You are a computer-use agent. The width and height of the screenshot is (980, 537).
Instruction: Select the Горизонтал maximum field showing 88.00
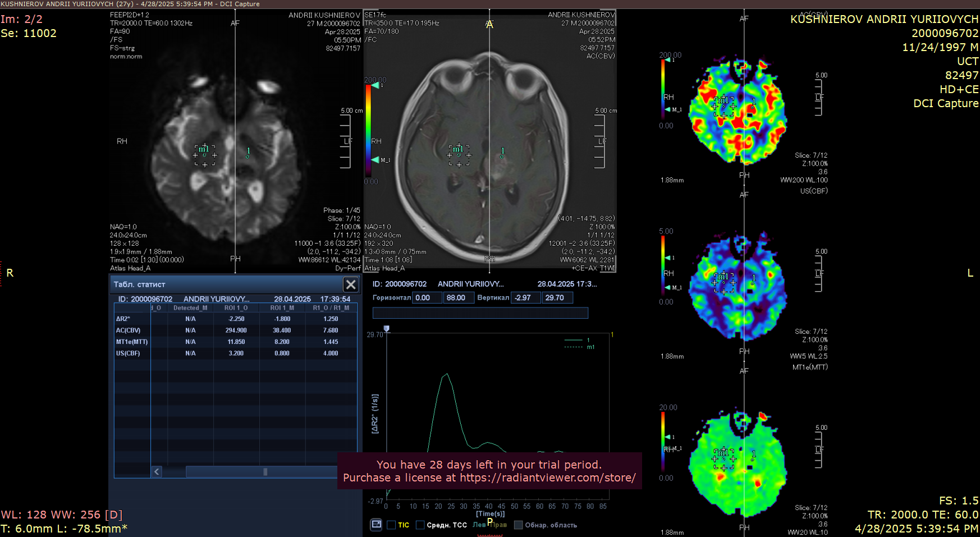pyautogui.click(x=458, y=298)
